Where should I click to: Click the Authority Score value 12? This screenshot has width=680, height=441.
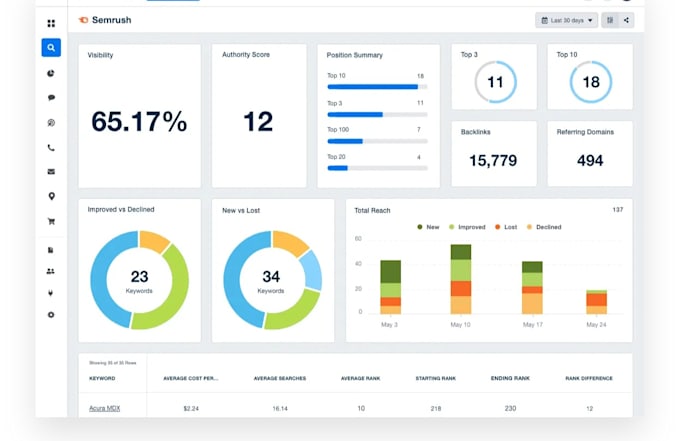point(258,121)
